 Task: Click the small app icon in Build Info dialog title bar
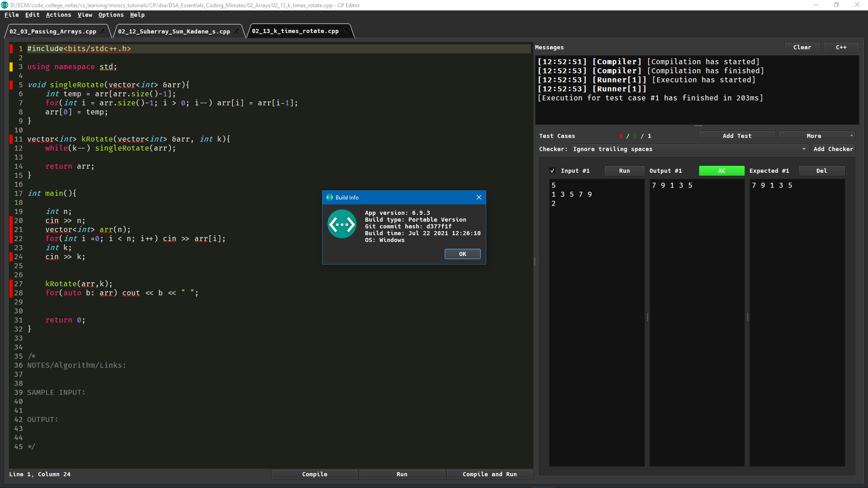point(329,197)
